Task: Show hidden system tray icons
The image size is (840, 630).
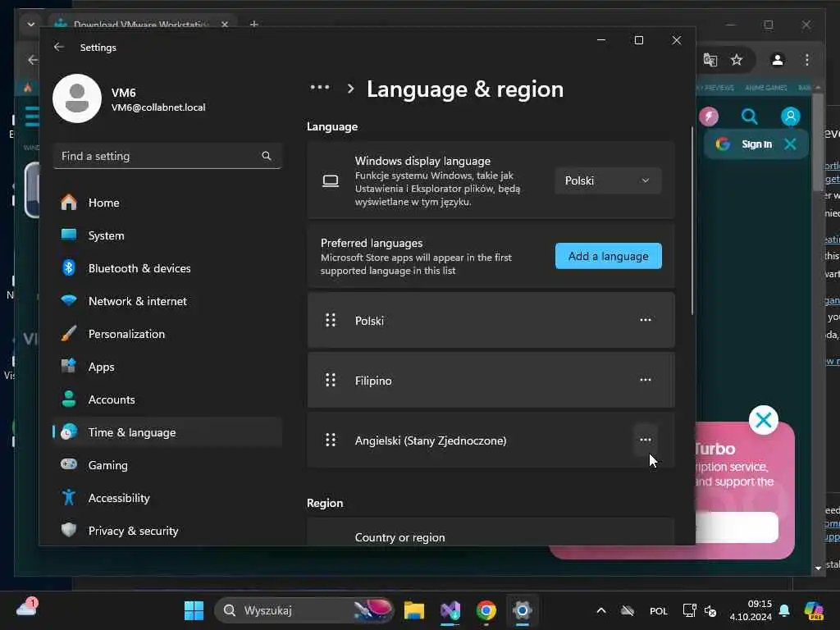Action: [601, 610]
